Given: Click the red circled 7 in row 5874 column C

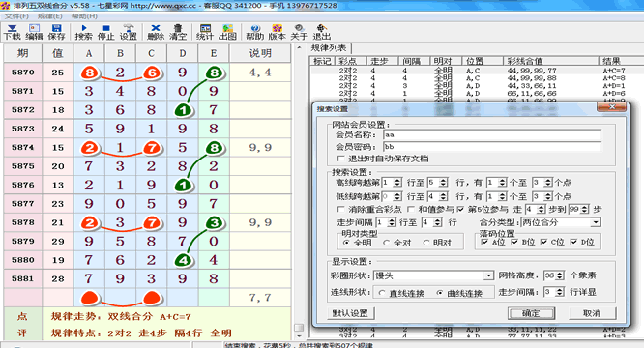Looking at the screenshot, I should [x=152, y=148].
